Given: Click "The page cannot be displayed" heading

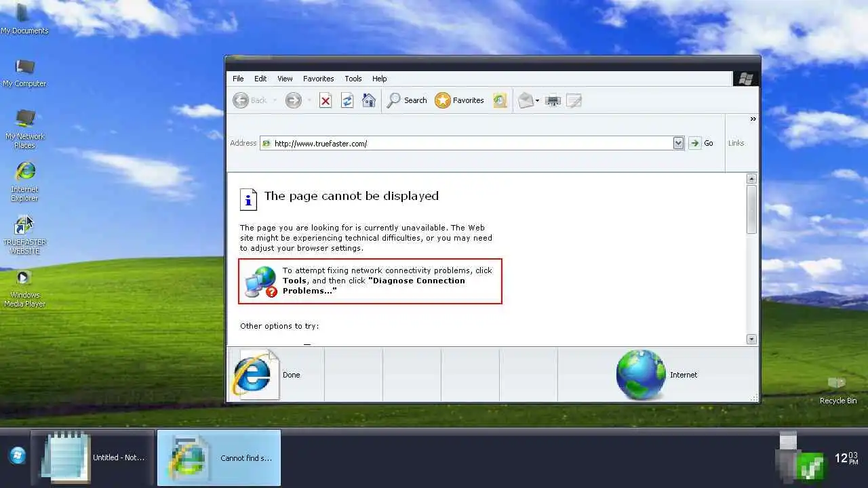Looking at the screenshot, I should coord(351,196).
